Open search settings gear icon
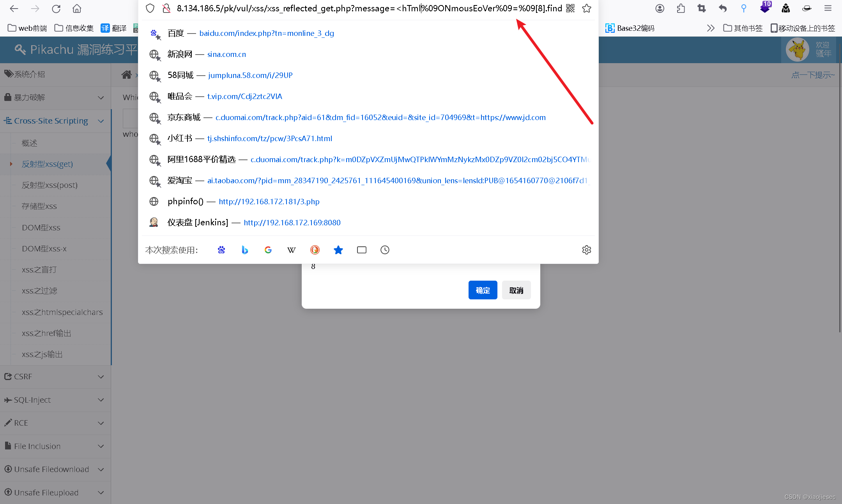Viewport: 842px width, 504px height. point(586,250)
